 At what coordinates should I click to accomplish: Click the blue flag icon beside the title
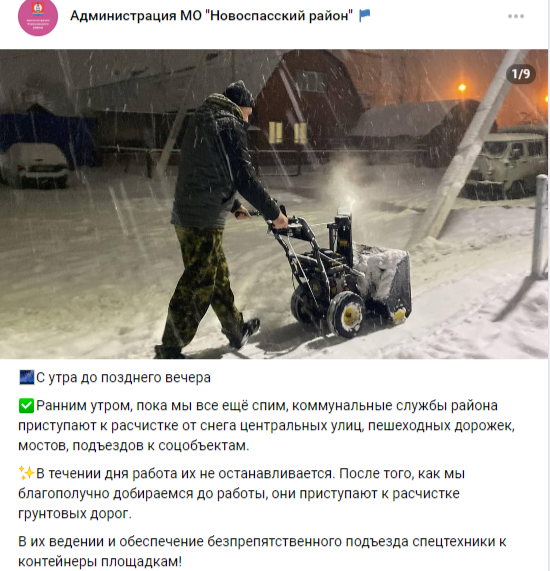tap(365, 15)
